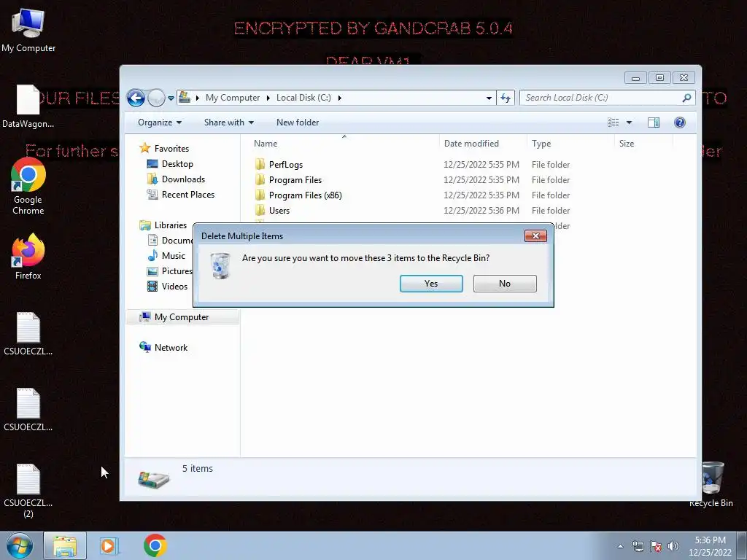Select the CSUOECZL (2) desktop file
The height and width of the screenshot is (560, 747).
(x=28, y=491)
